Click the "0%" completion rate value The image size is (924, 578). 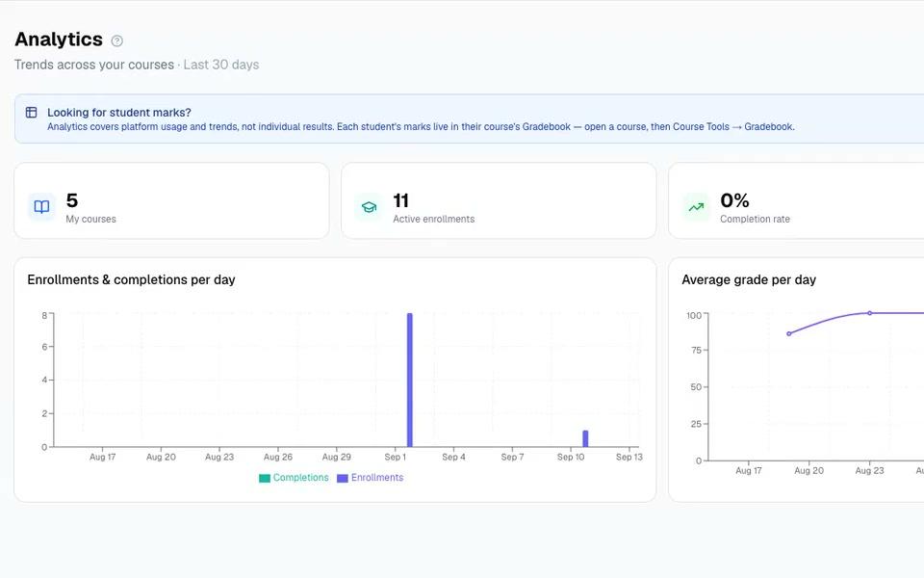[x=734, y=200]
